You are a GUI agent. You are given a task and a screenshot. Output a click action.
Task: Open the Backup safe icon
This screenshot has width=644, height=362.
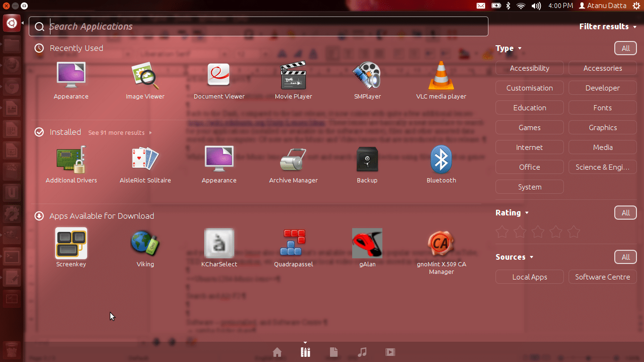click(x=367, y=160)
